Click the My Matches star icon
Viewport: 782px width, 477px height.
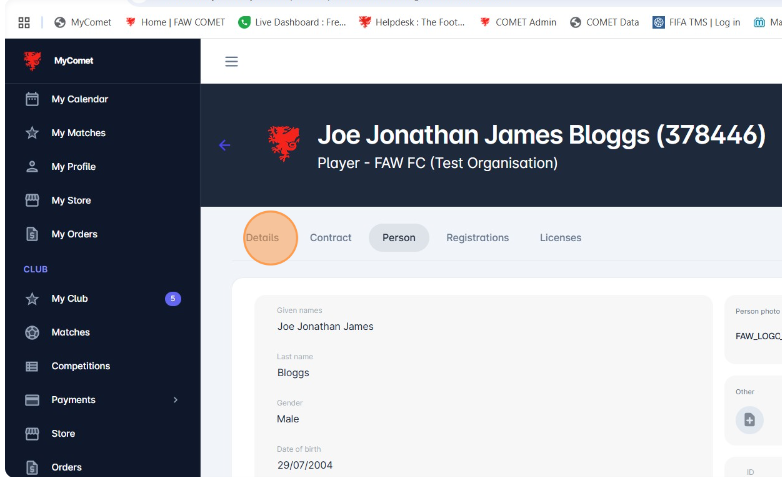pyautogui.click(x=32, y=133)
